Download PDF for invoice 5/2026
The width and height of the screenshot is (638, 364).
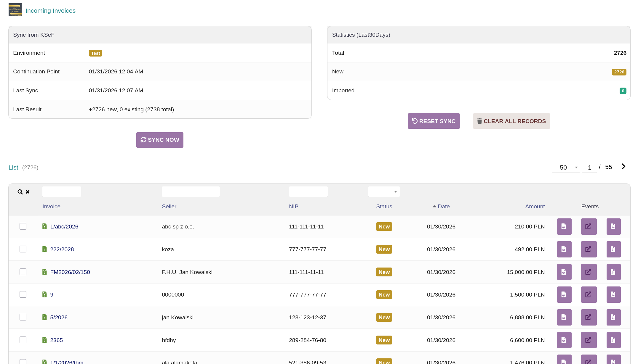click(x=613, y=318)
